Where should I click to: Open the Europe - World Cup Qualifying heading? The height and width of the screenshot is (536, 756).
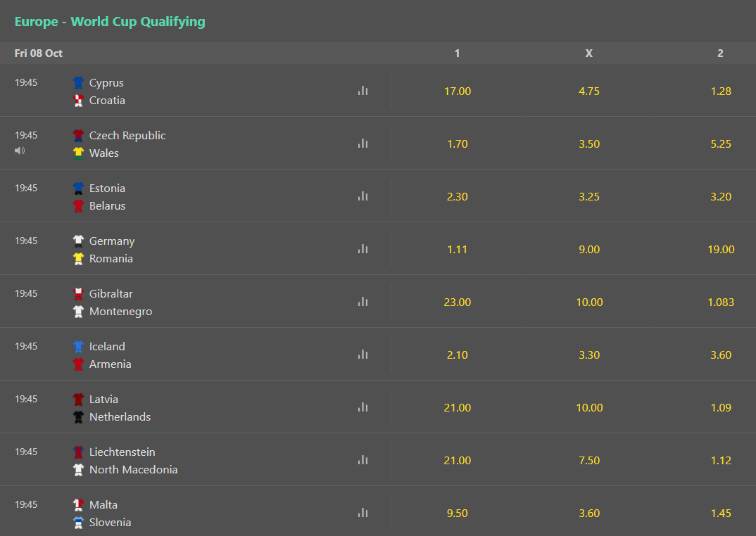click(110, 22)
